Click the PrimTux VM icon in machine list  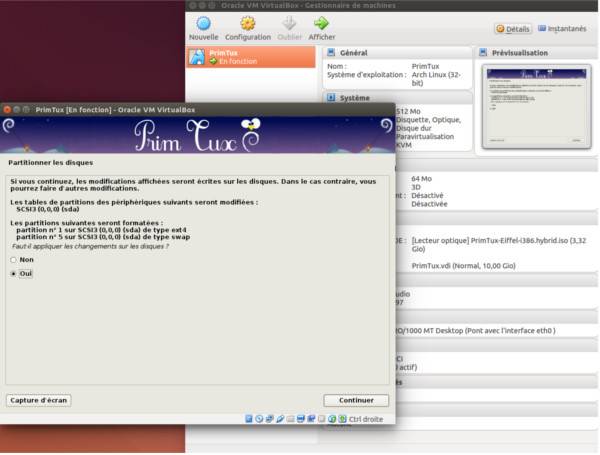point(197,57)
